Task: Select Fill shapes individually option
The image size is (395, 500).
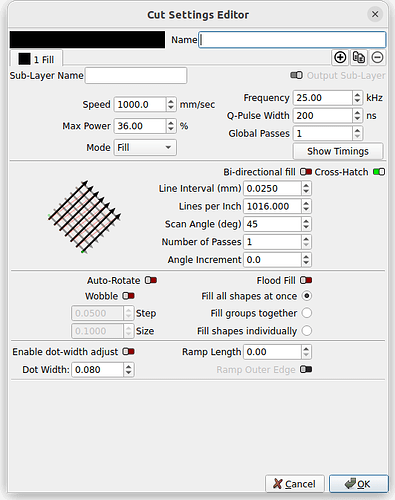Action: coord(307,331)
